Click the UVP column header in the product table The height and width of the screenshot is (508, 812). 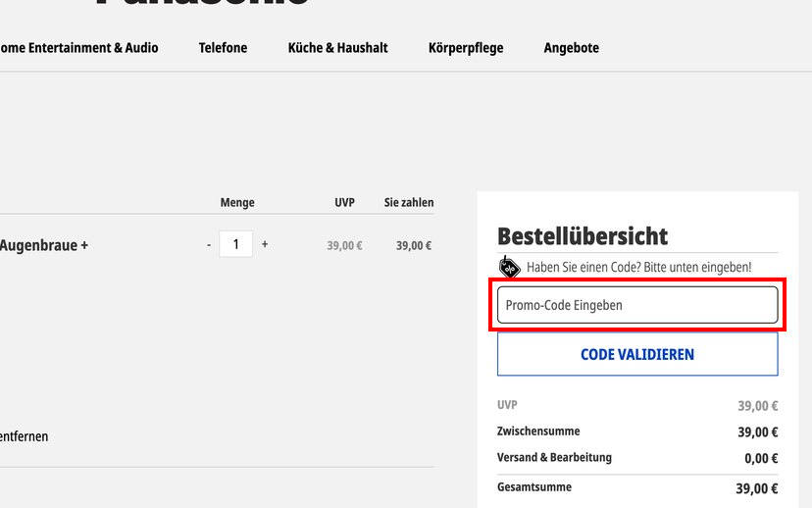tap(344, 202)
